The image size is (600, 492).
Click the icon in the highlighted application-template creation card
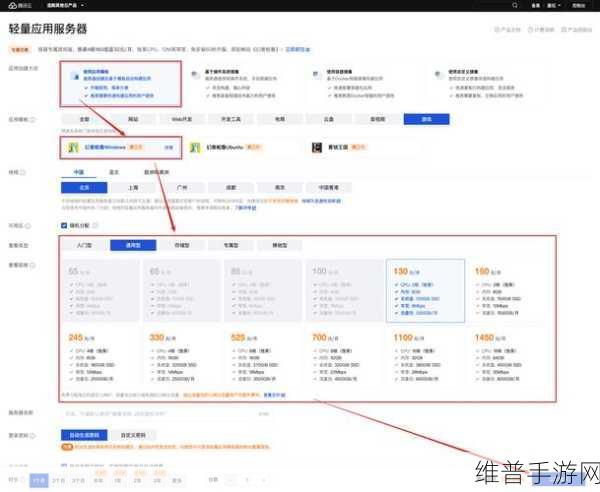[75, 76]
